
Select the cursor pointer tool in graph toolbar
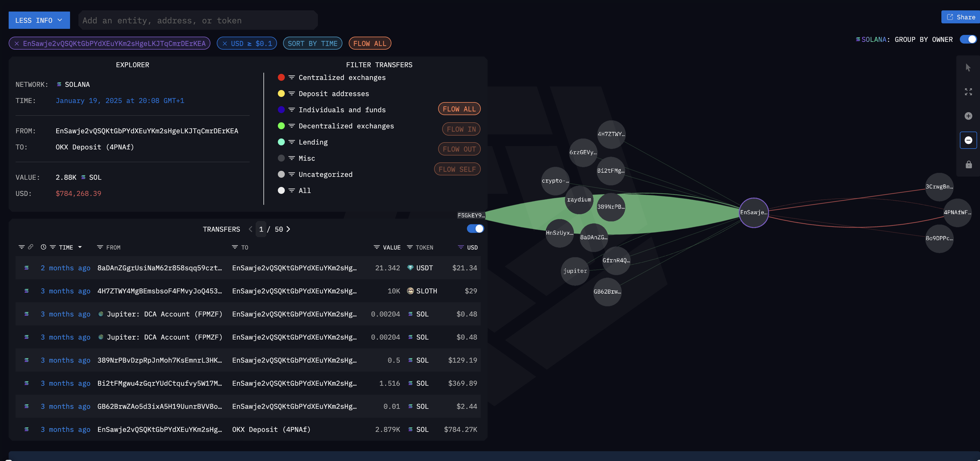point(968,68)
